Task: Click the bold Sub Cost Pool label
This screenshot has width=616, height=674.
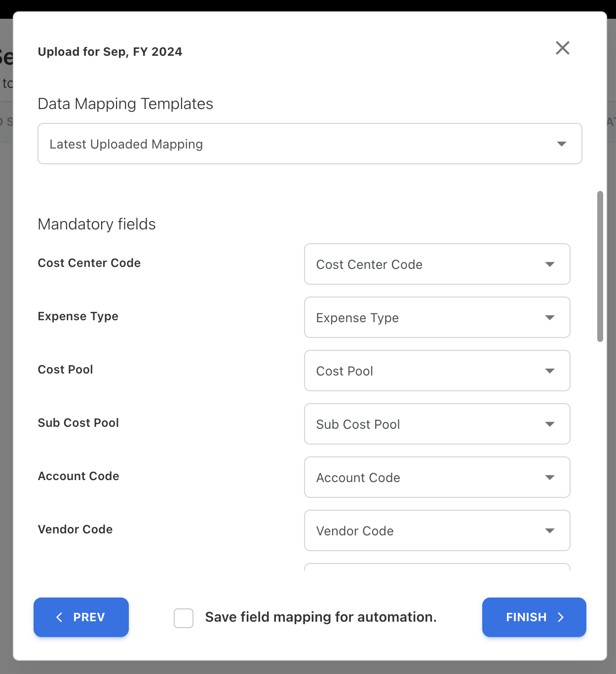Action: tap(78, 423)
